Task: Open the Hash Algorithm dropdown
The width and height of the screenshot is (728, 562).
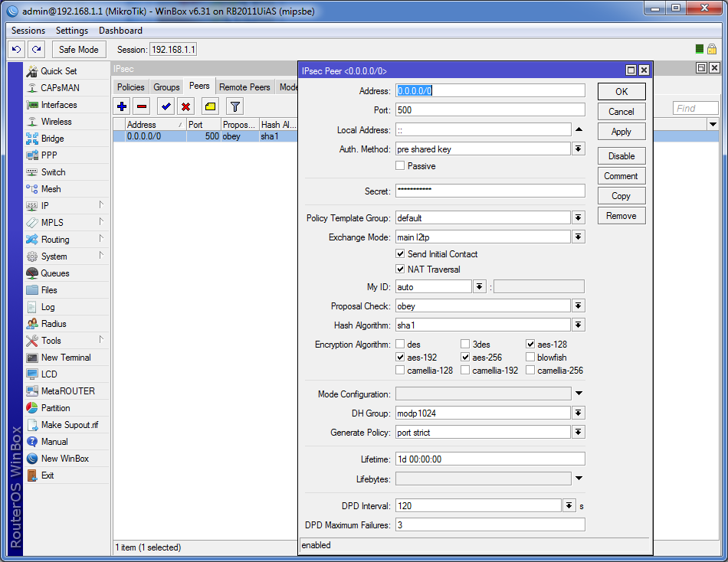Action: tap(578, 325)
